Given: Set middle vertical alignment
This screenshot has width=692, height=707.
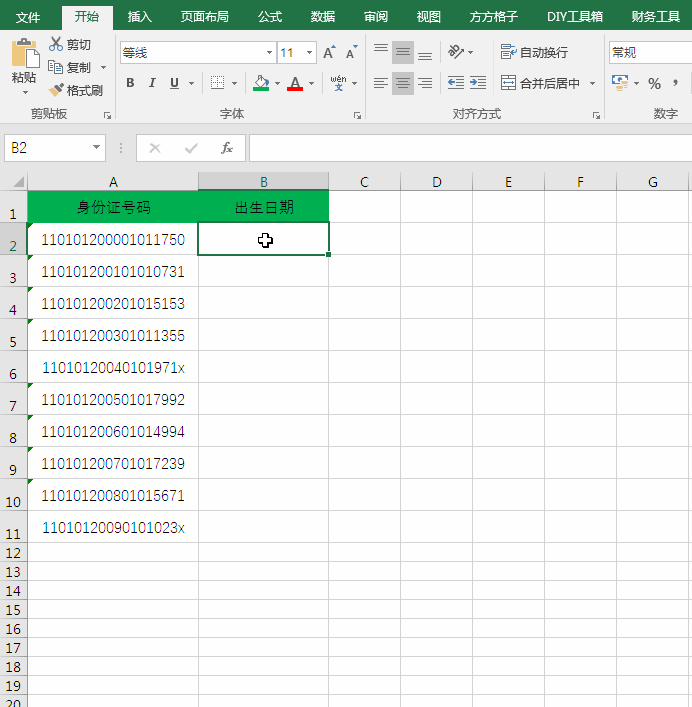Looking at the screenshot, I should pos(403,52).
